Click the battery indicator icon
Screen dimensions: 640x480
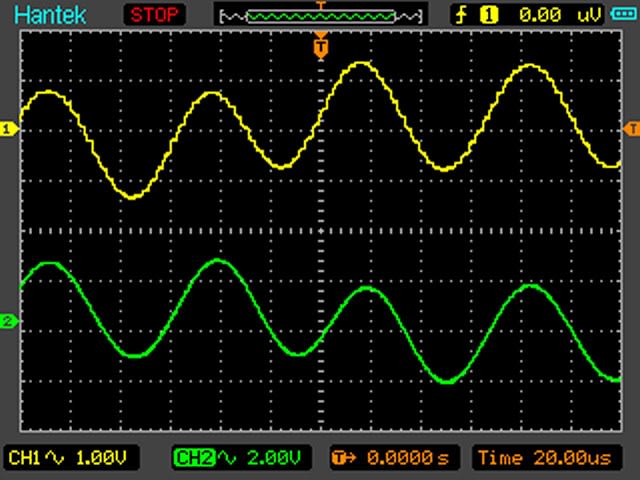[623, 14]
